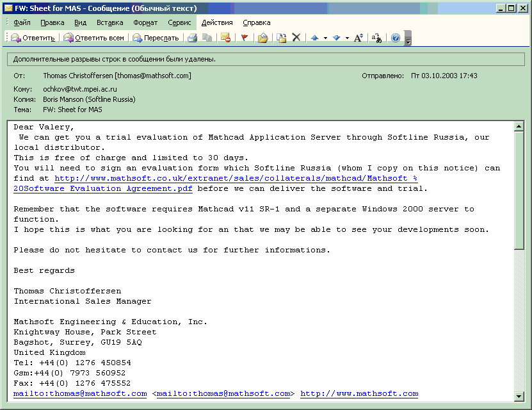Image resolution: width=532 pixels, height=410 pixels.
Task: Open the Файл menu
Action: 22,22
